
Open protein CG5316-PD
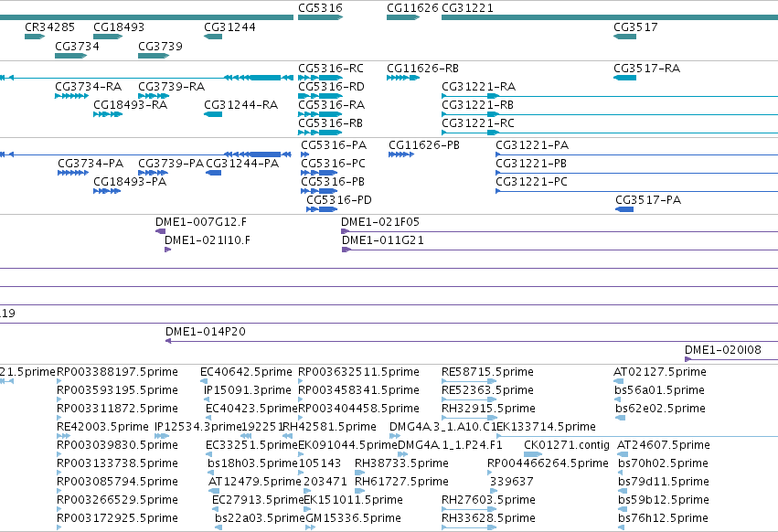(x=339, y=200)
